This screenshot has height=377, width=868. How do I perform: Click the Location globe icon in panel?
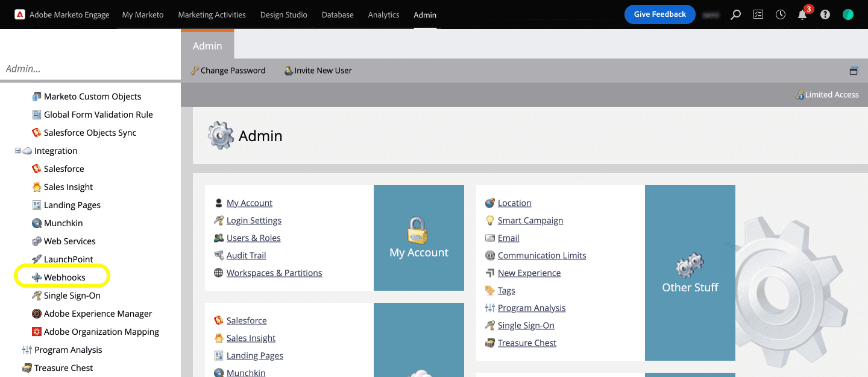tap(490, 203)
